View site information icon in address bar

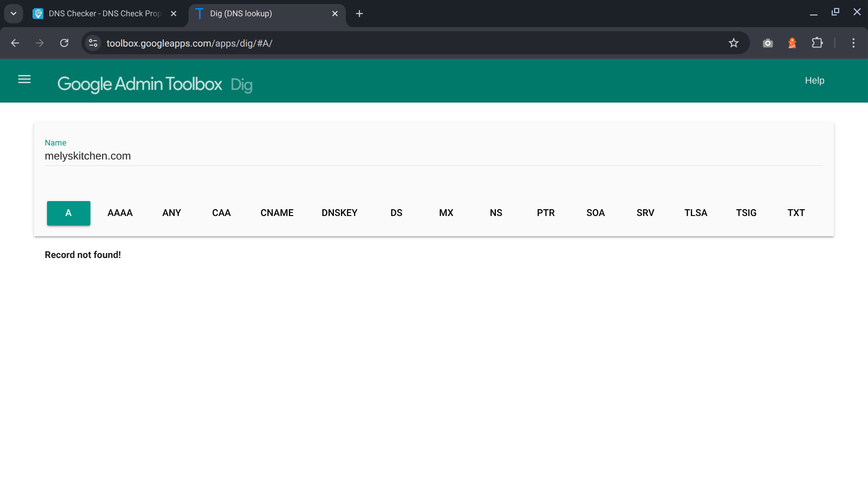click(93, 43)
